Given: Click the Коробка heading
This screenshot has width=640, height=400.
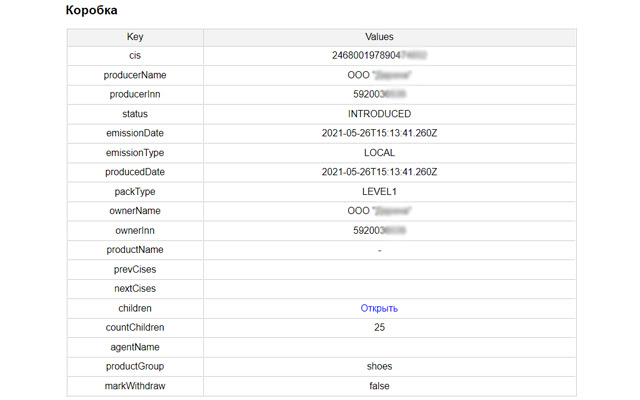Looking at the screenshot, I should (91, 11).
